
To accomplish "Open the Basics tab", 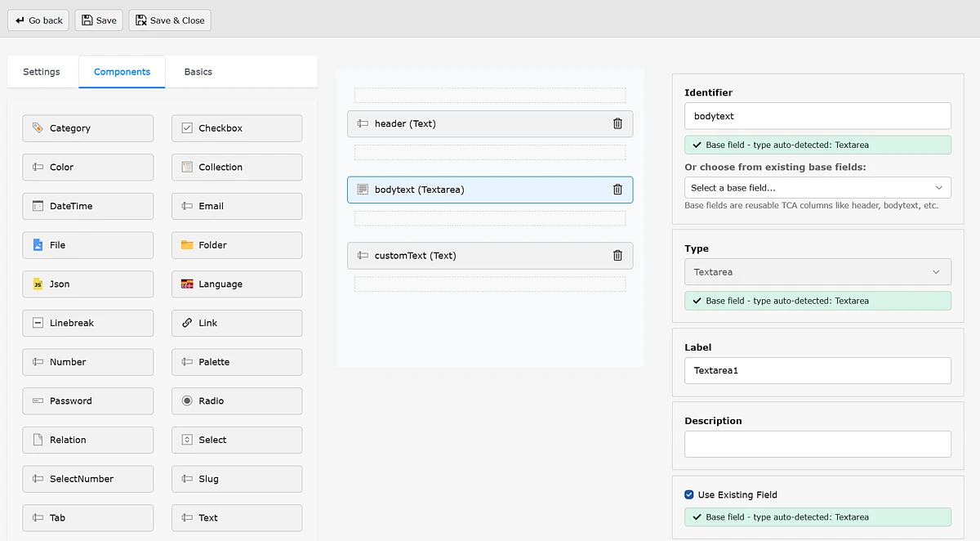I will click(198, 72).
